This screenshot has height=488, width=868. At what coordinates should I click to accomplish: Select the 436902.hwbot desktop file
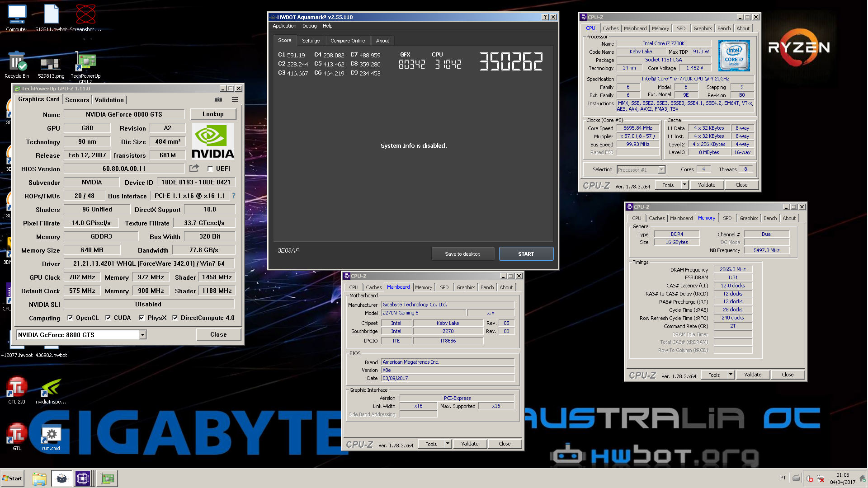[51, 355]
